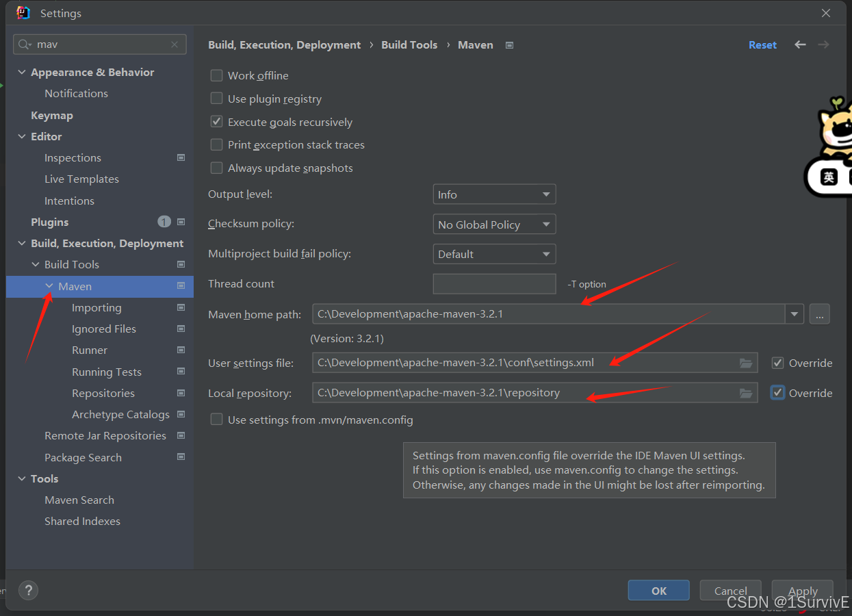Image resolution: width=852 pixels, height=616 pixels.
Task: Click the OK button
Action: (x=659, y=591)
